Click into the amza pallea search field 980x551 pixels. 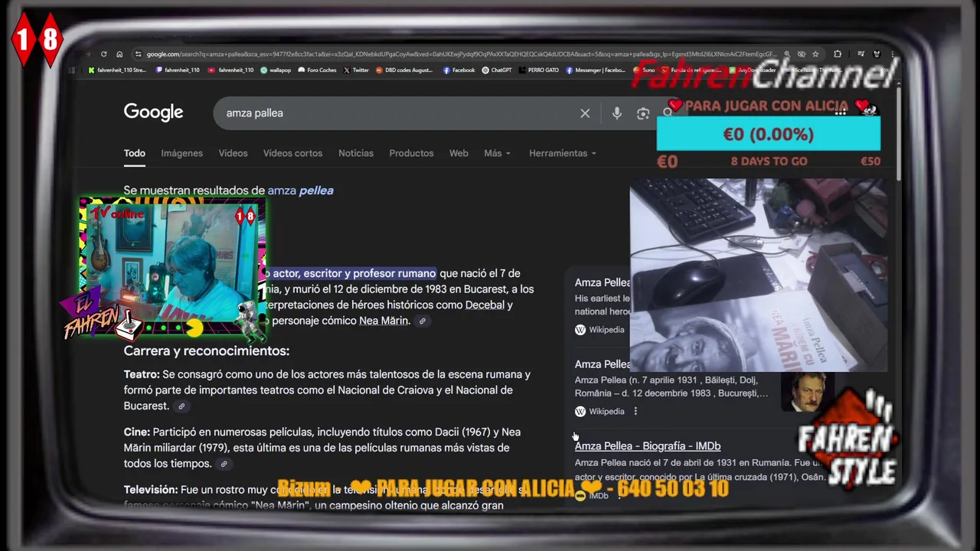click(398, 113)
